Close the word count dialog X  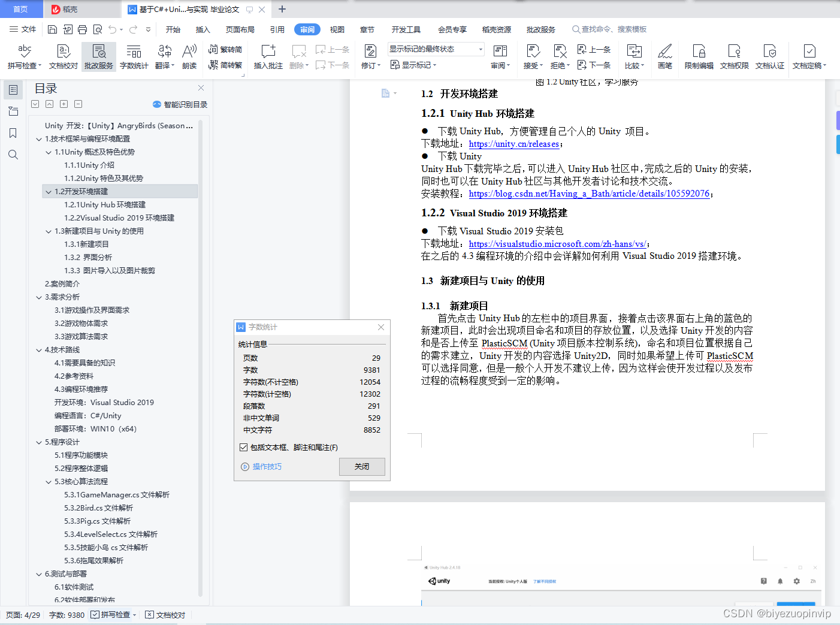click(x=381, y=327)
